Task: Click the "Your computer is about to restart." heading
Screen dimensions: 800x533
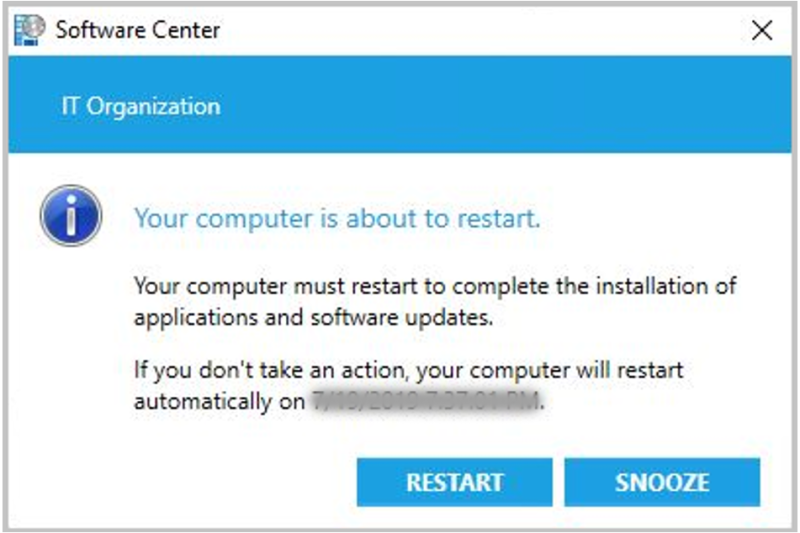Action: click(337, 218)
